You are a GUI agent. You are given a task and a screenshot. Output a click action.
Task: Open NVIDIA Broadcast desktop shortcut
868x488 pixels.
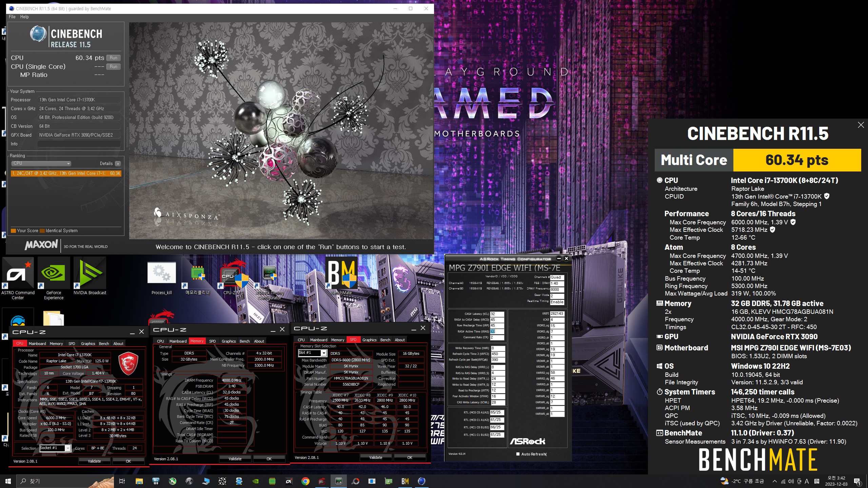(x=90, y=276)
